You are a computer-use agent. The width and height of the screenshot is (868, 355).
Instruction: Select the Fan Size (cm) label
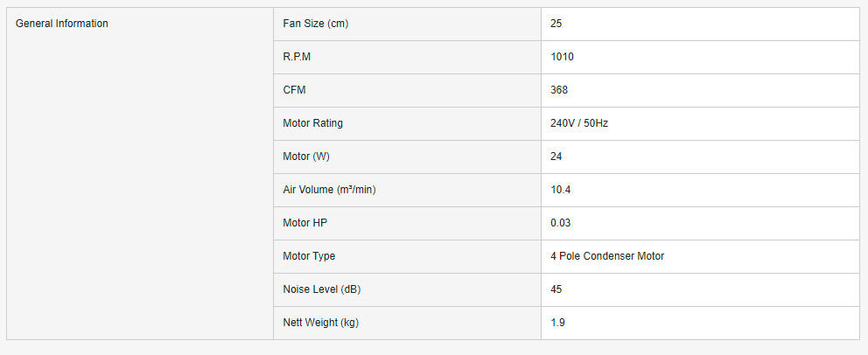(316, 24)
